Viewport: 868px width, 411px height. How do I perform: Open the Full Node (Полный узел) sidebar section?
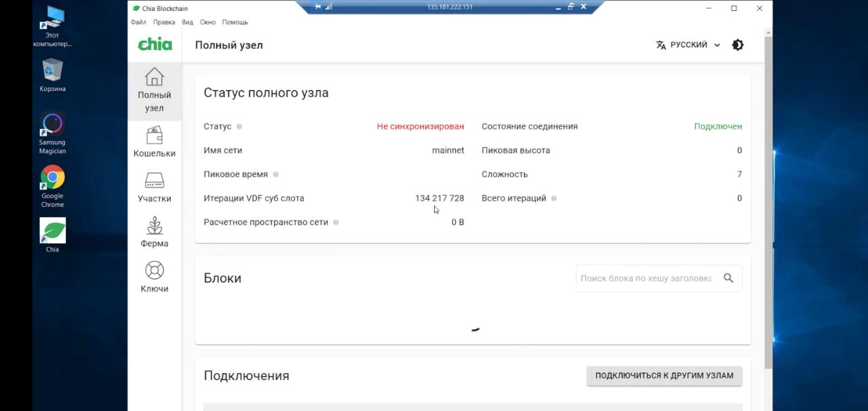point(154,91)
